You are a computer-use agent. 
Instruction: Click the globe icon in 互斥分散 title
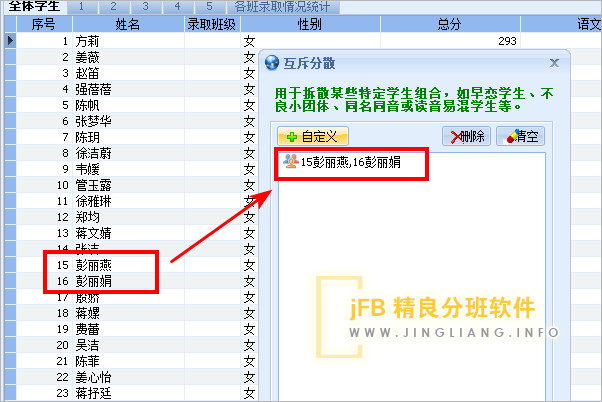click(272, 63)
